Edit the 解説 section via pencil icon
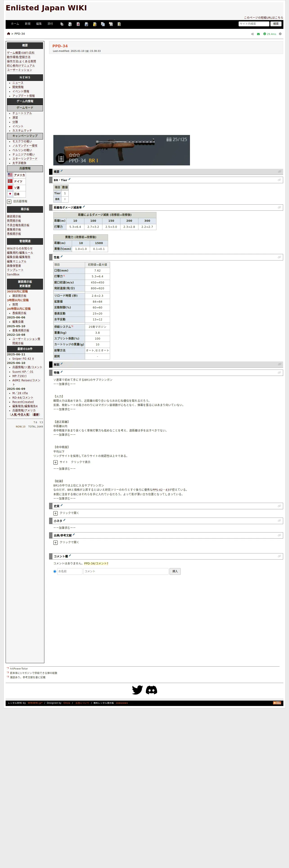The height and width of the screenshot is (868, 289). [x=62, y=363]
